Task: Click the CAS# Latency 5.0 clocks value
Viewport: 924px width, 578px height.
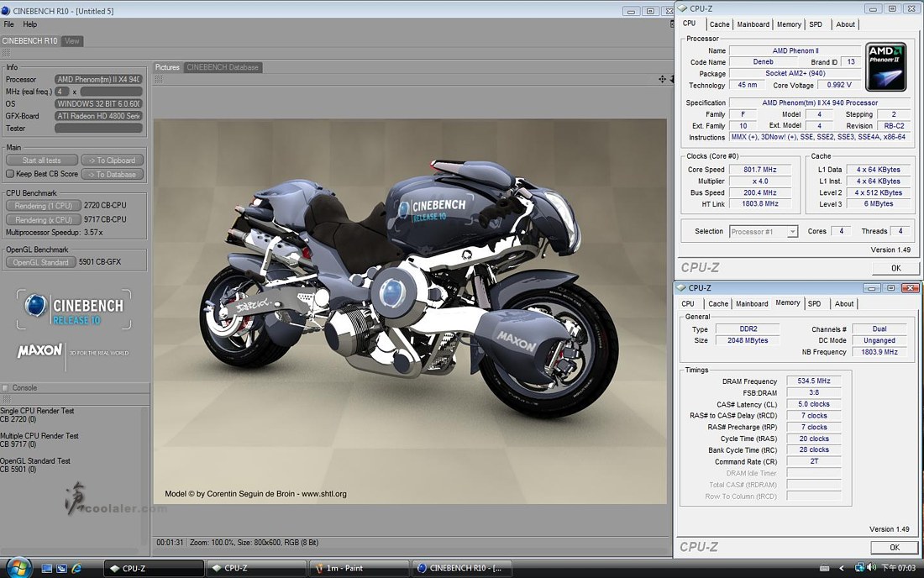Action: pos(814,404)
